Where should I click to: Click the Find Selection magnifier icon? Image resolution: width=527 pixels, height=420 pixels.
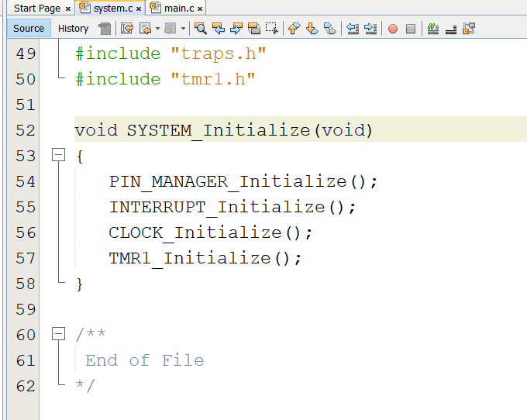pyautogui.click(x=201, y=29)
